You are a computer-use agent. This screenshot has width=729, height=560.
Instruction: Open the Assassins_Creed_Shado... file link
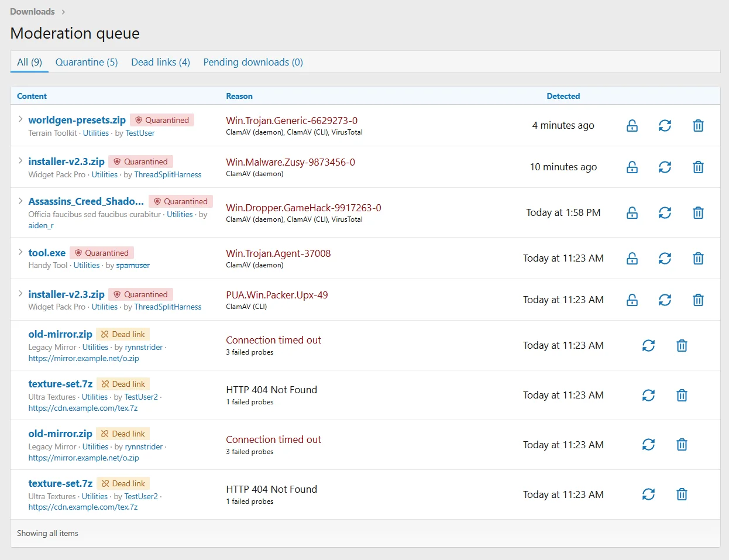[x=86, y=201]
